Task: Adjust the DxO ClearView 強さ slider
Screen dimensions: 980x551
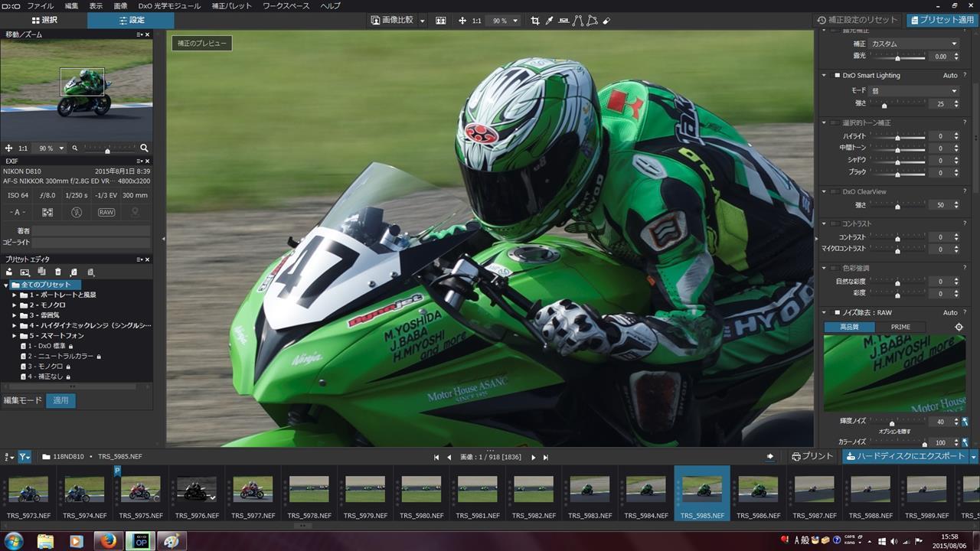Action: pyautogui.click(x=898, y=205)
